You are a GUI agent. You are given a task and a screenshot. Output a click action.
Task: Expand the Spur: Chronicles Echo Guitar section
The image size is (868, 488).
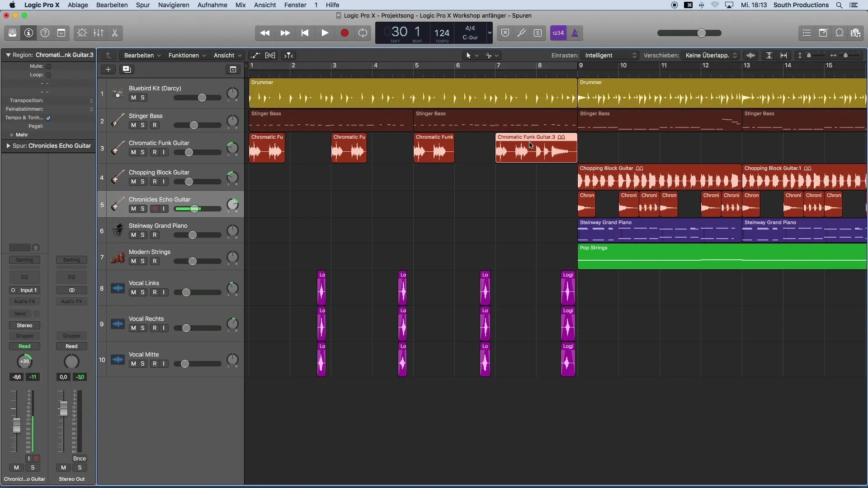point(8,146)
